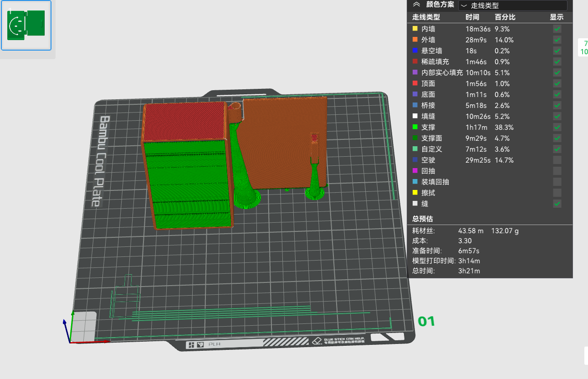Click the 显示 column header
588x379 pixels.
[557, 17]
